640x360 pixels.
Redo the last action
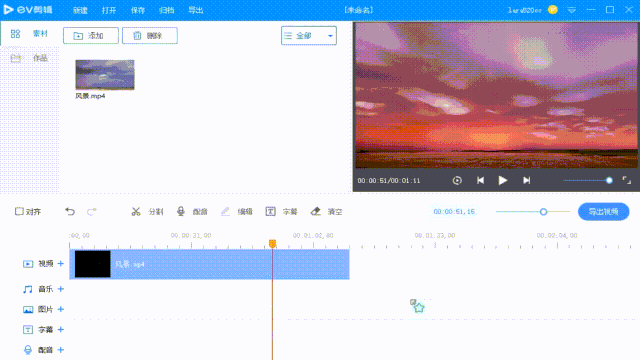(92, 211)
